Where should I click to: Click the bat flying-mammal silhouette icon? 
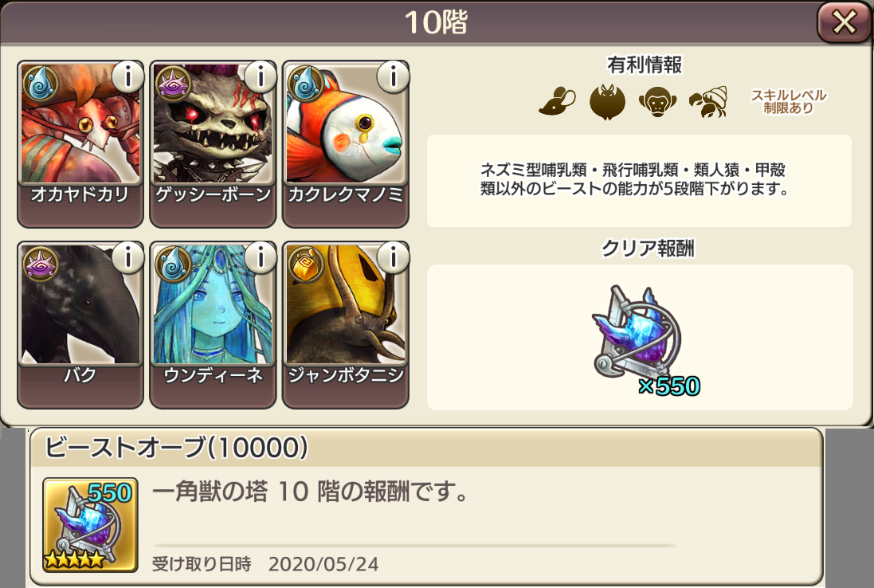point(608,102)
